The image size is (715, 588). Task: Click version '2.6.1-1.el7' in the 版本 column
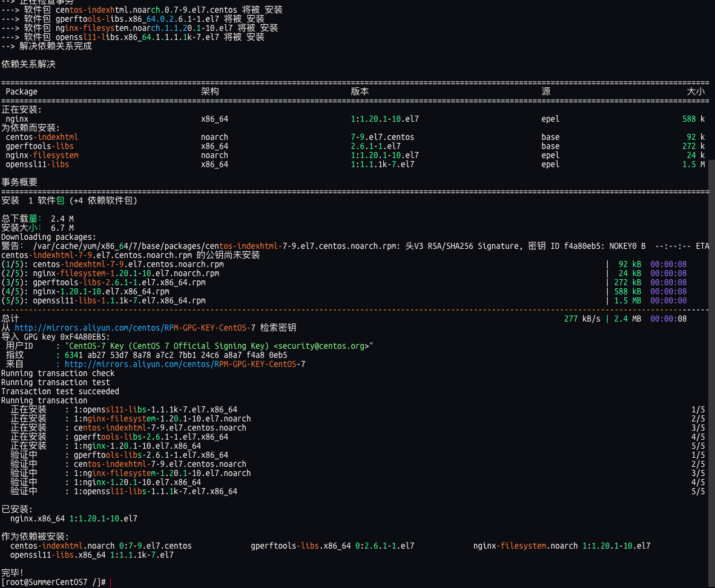376,147
